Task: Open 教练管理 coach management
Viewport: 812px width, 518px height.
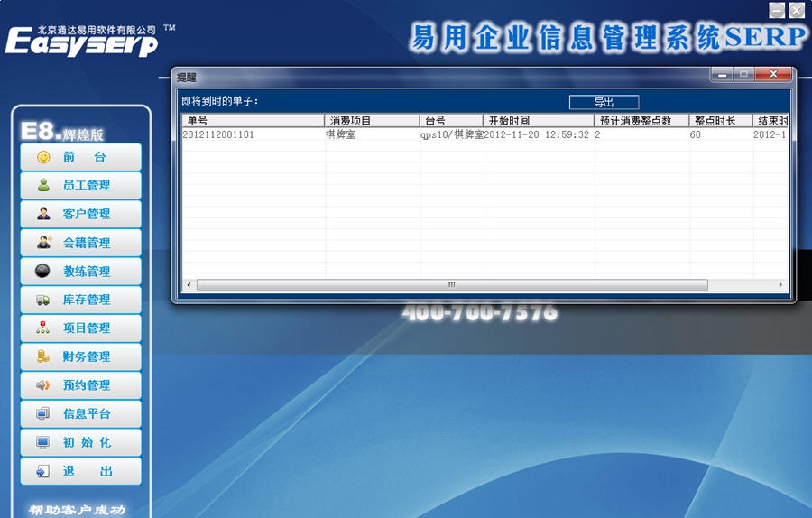Action: (x=81, y=271)
